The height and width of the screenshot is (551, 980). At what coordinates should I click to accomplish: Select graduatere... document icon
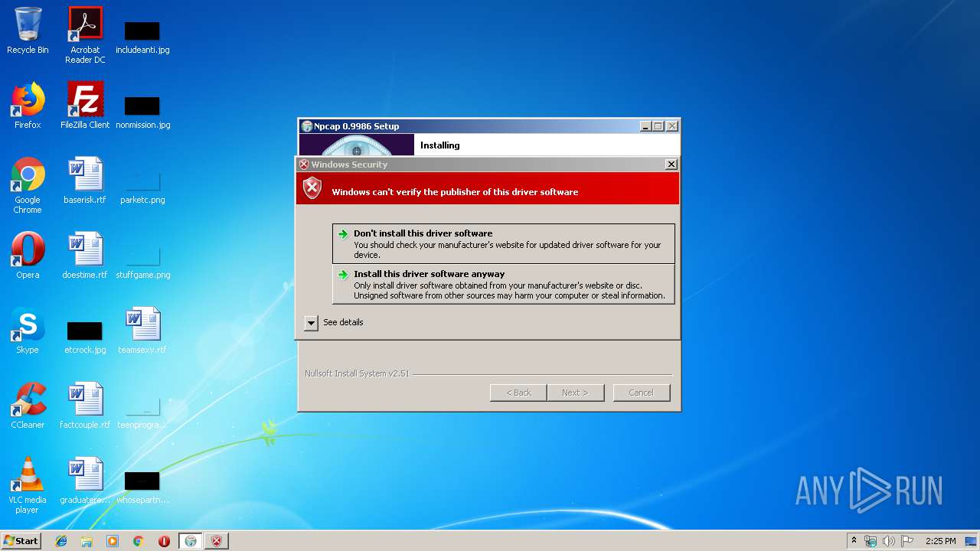[x=85, y=481]
